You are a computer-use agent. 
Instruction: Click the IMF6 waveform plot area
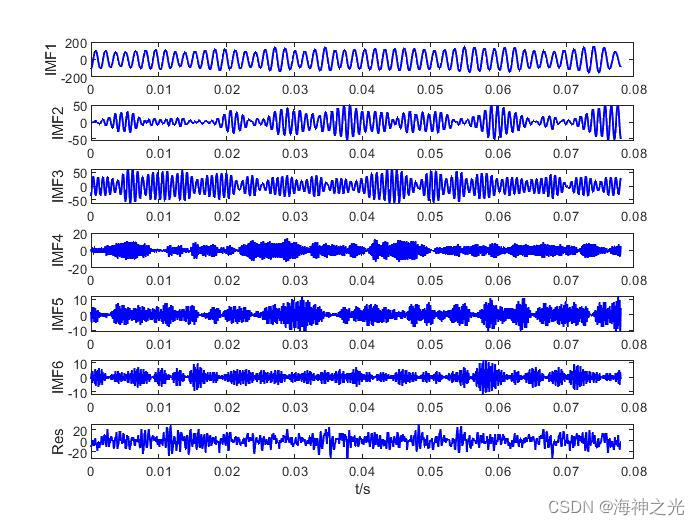pos(362,378)
